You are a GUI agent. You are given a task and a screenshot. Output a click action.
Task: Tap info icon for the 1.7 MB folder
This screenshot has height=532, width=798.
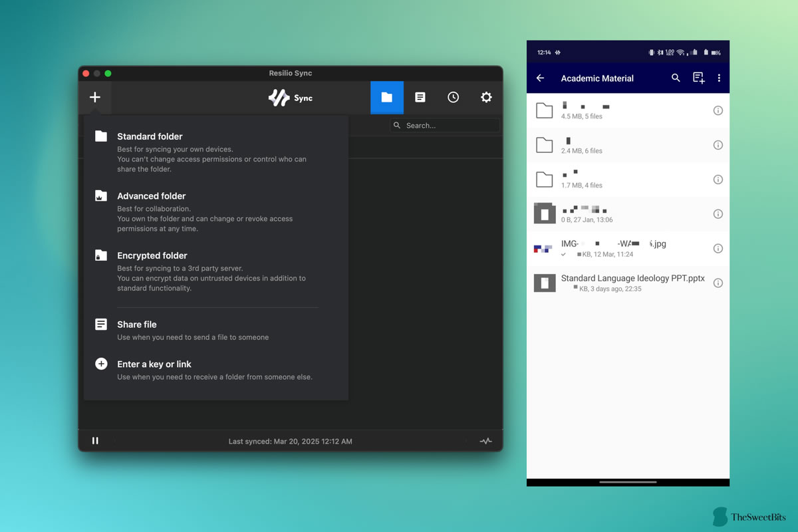[x=718, y=180]
